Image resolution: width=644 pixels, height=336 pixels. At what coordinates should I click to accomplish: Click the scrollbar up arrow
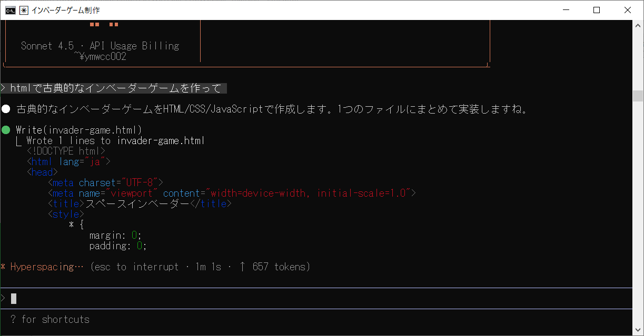pyautogui.click(x=638, y=25)
